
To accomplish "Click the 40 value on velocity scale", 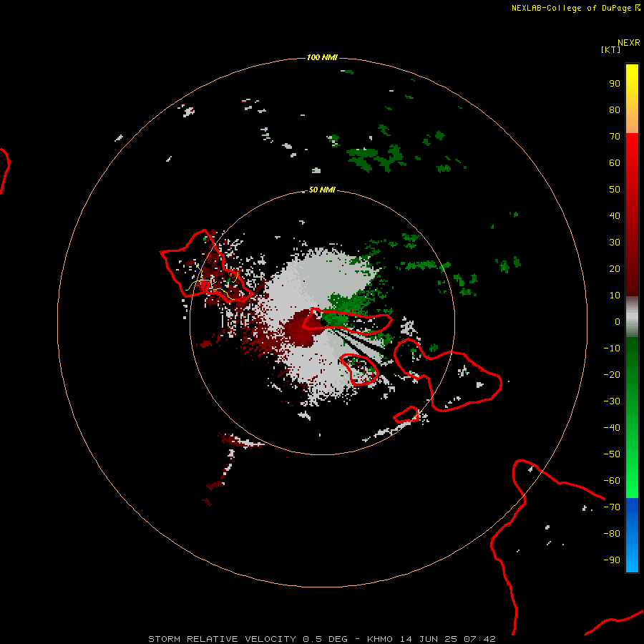I will point(615,215).
